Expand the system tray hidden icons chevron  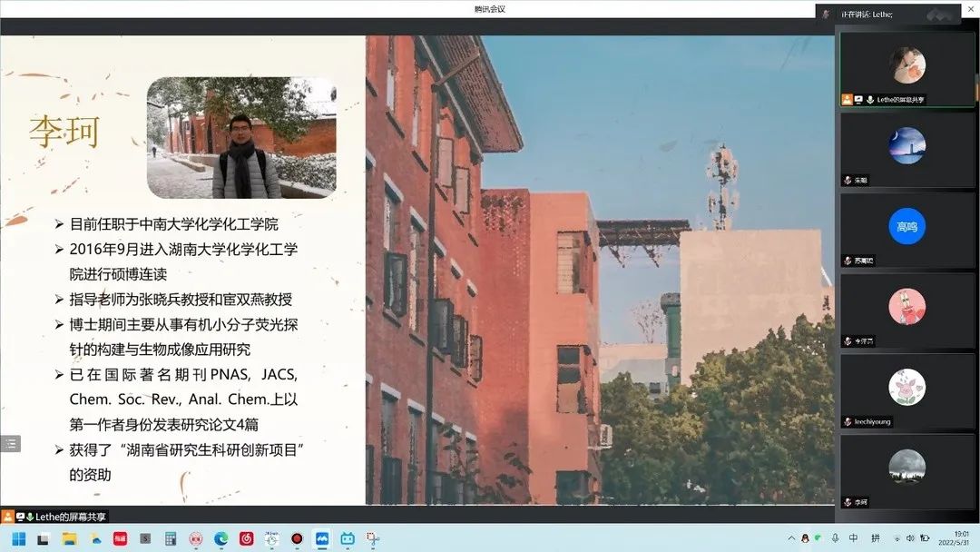[x=791, y=538]
